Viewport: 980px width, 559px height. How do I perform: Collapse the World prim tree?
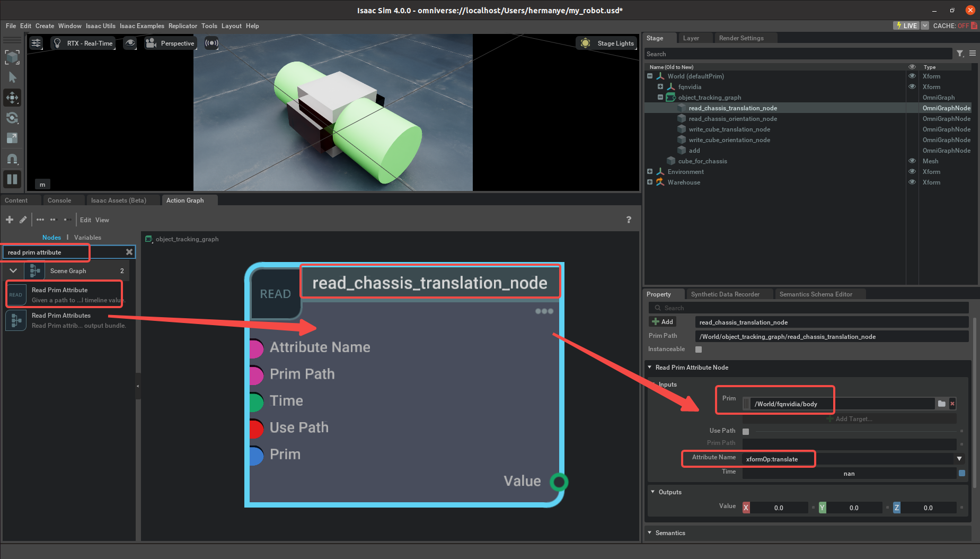coord(650,76)
